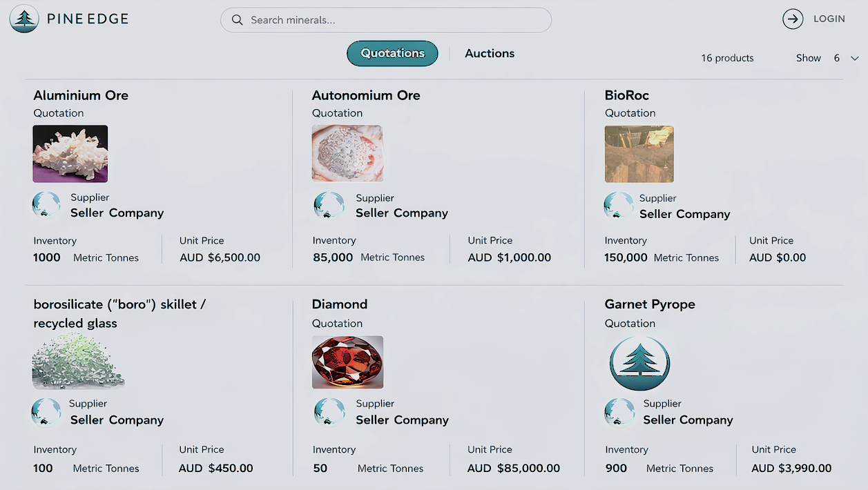The width and height of the screenshot is (868, 490).
Task: Click the supplier globe icon for Aluminium Ore
Action: coord(46,204)
